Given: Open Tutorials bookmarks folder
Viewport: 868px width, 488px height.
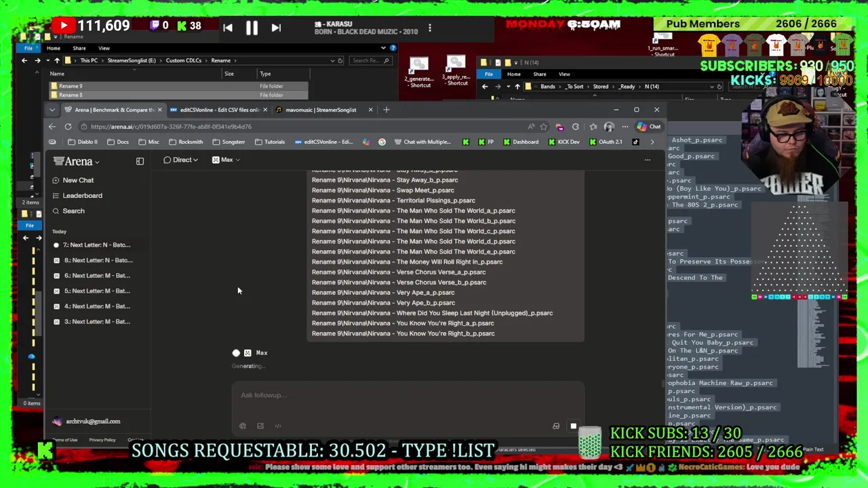Looking at the screenshot, I should click(x=270, y=142).
